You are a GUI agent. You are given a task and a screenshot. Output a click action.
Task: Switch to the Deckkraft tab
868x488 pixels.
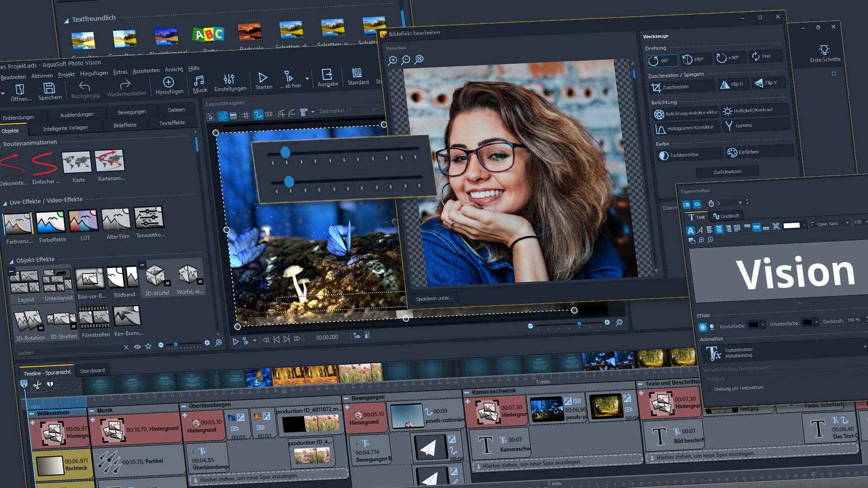pos(726,216)
